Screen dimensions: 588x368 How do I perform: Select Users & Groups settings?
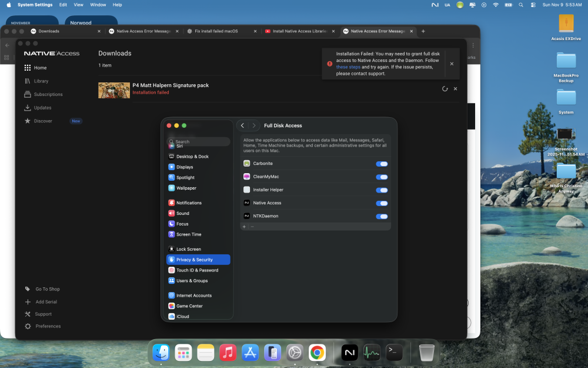[x=198, y=281]
